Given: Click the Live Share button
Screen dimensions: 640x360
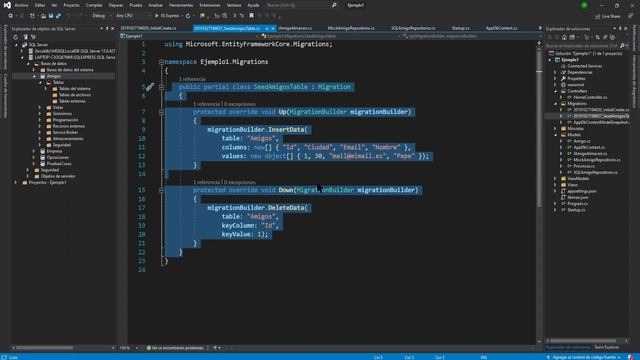Looking at the screenshot, I should point(607,16).
